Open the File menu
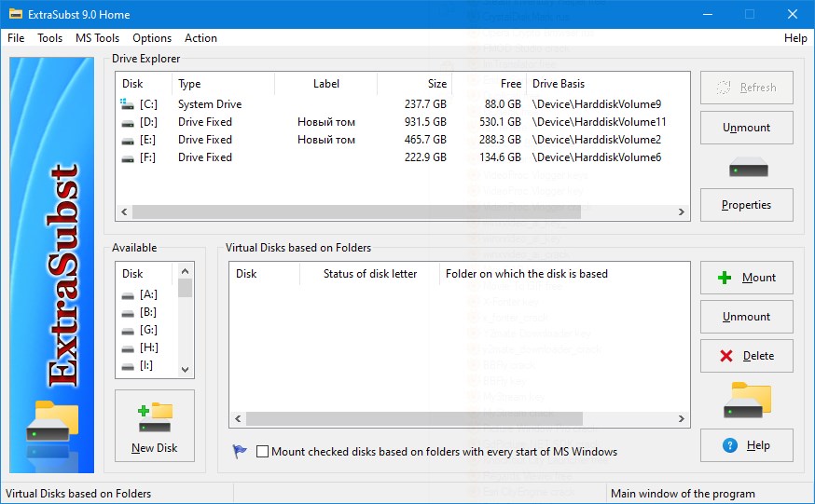This screenshot has width=815, height=504. [16, 38]
